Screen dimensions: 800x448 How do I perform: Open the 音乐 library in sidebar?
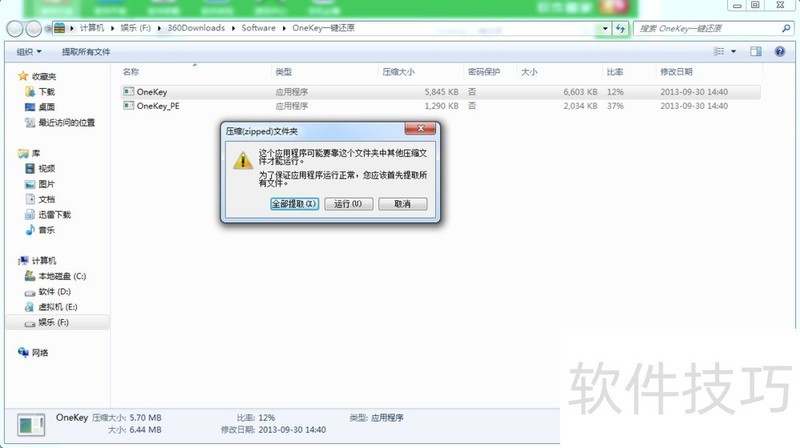pyautogui.click(x=47, y=230)
